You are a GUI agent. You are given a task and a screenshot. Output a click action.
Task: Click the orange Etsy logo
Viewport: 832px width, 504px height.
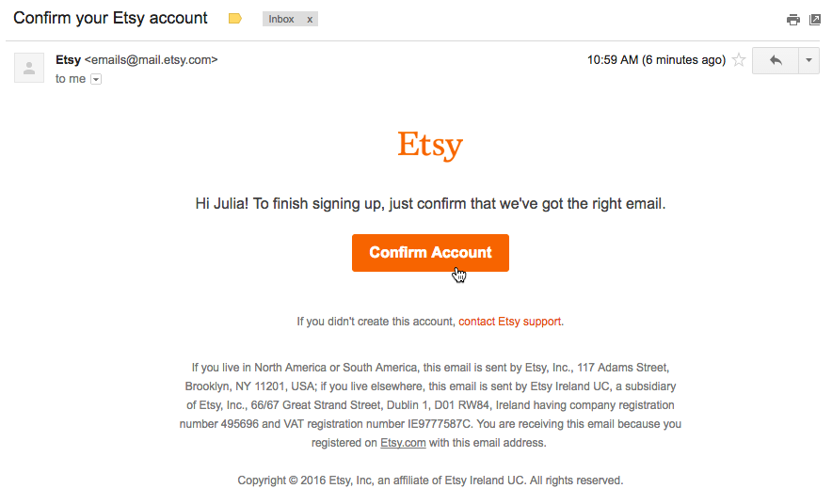point(430,146)
